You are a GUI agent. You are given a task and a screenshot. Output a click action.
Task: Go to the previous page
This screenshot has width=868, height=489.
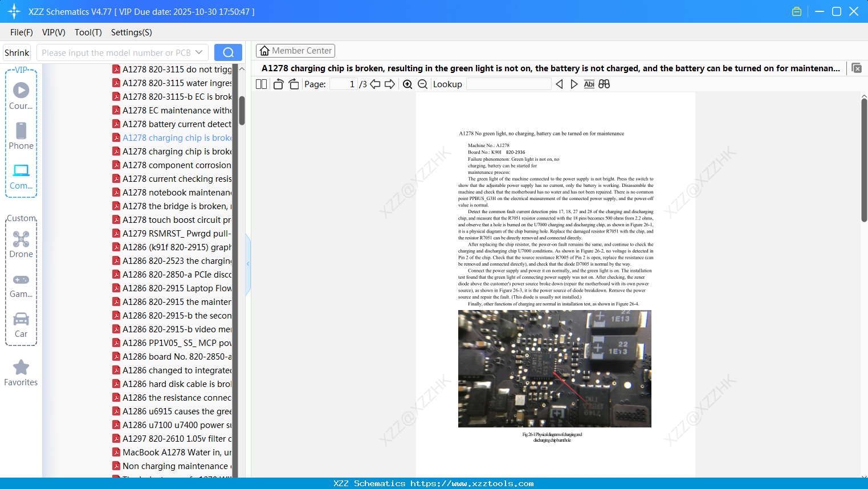pyautogui.click(x=375, y=84)
